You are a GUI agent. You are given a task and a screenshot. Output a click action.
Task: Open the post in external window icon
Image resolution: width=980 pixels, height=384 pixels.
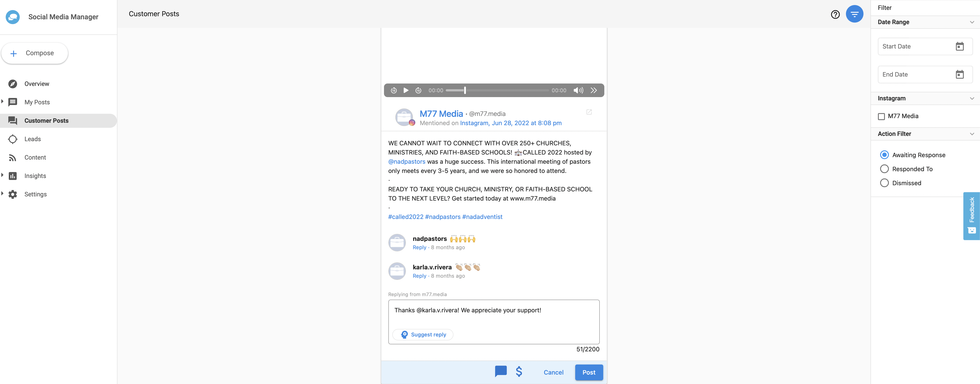(589, 112)
